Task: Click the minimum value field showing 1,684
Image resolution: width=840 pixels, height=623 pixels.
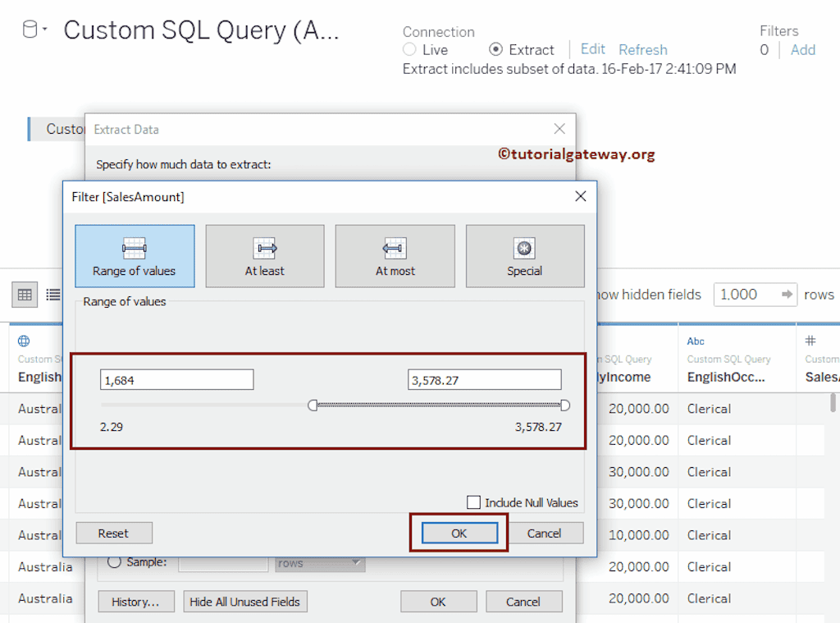Action: [177, 379]
